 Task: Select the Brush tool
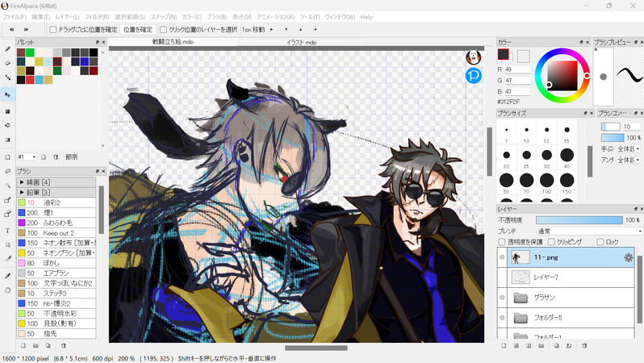[x=7, y=49]
